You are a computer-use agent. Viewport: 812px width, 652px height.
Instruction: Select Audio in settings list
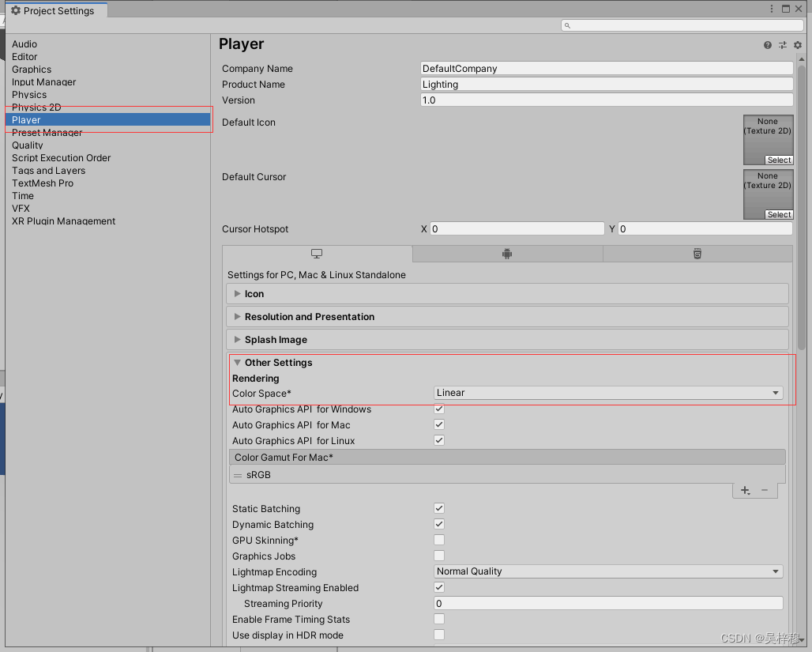(x=24, y=44)
